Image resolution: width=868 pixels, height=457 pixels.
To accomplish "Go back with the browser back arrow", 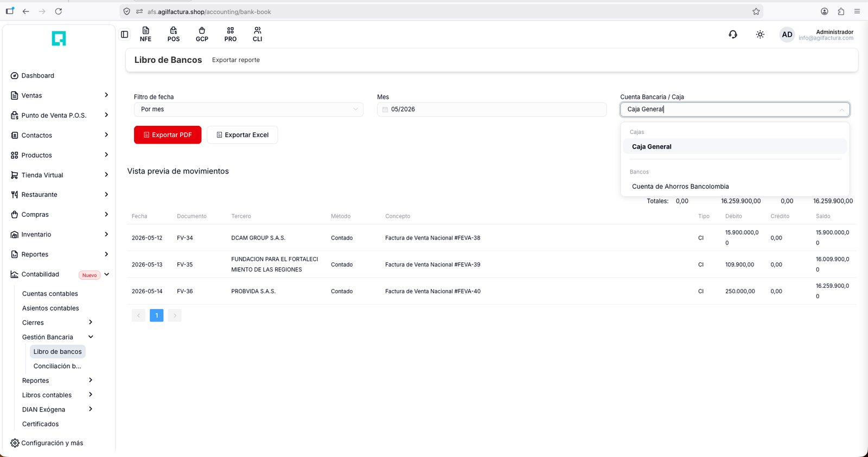I will click(25, 11).
